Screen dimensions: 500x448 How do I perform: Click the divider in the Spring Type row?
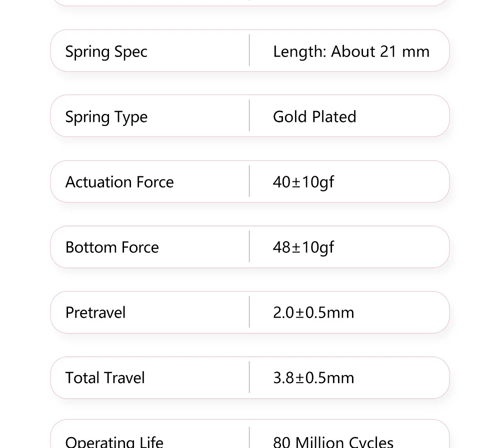pyautogui.click(x=249, y=116)
